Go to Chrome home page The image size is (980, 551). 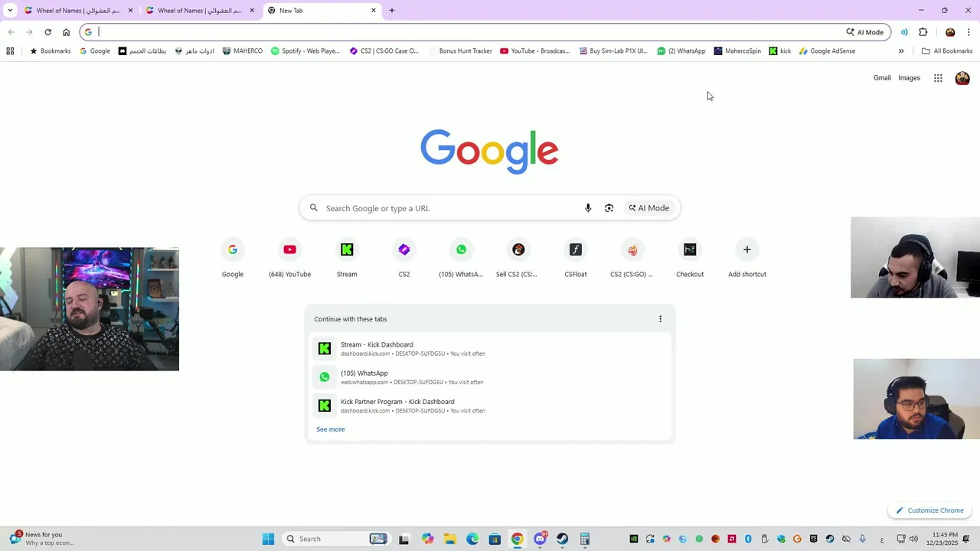tap(66, 32)
